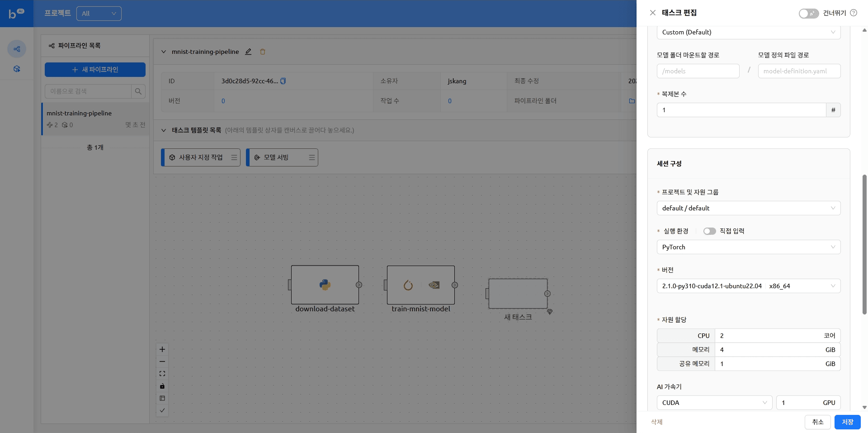
Task: Click the fit view canvas icon
Action: [x=162, y=374]
